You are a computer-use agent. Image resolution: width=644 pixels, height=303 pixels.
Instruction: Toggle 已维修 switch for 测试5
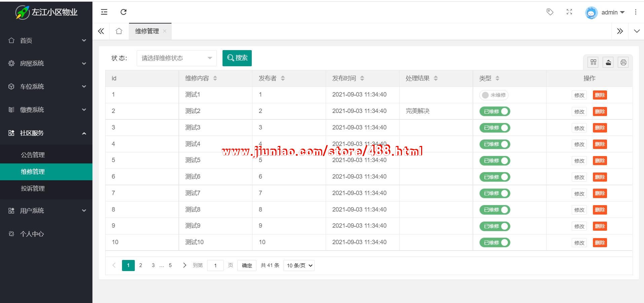pos(495,161)
